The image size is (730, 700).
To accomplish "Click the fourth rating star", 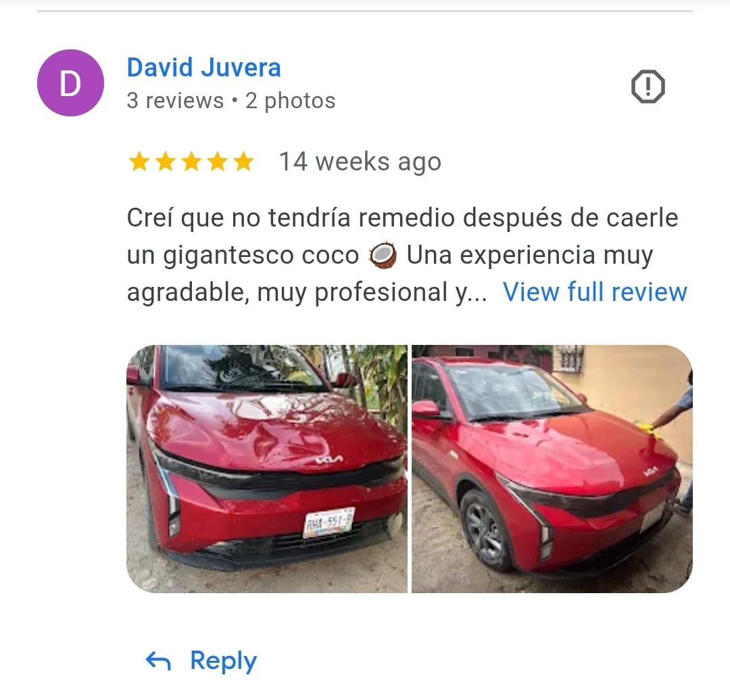I will click(x=217, y=162).
